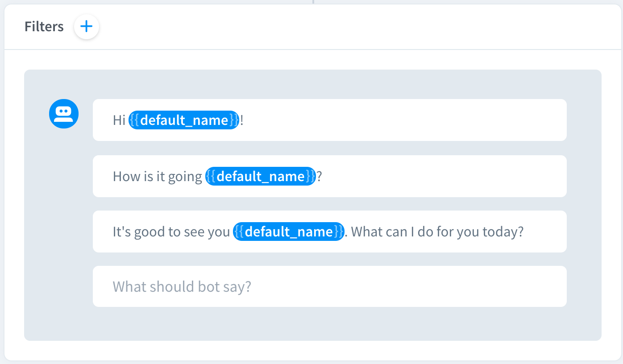Select default_name tag after "How is it going"
623x364 pixels.
tap(261, 176)
